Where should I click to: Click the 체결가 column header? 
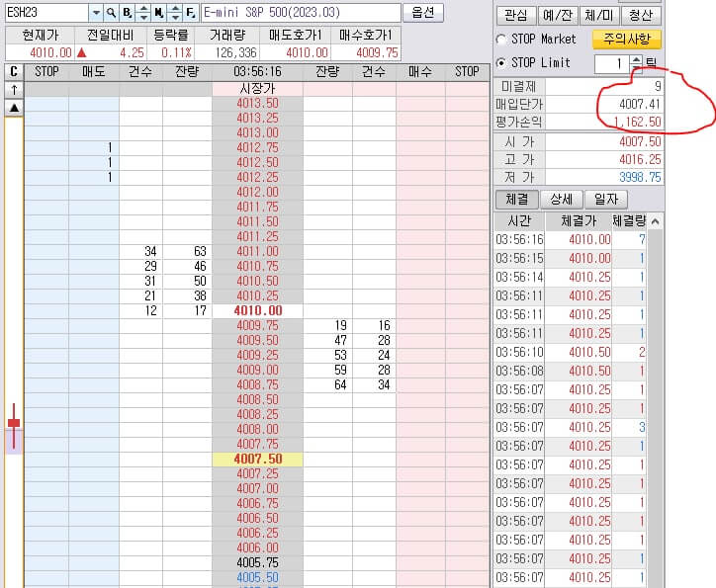click(x=579, y=221)
